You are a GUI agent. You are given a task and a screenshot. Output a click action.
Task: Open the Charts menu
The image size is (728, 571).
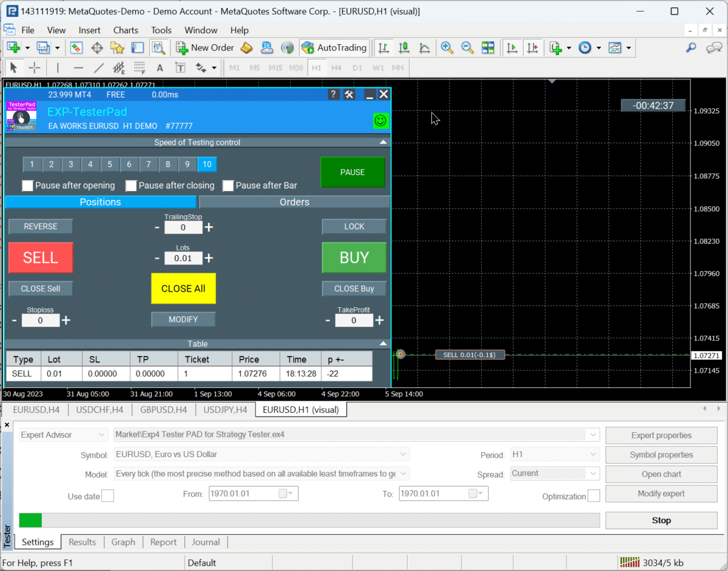pos(126,30)
